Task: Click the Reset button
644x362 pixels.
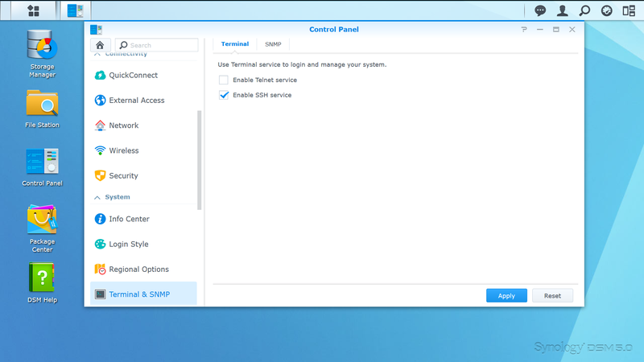Action: pos(552,295)
